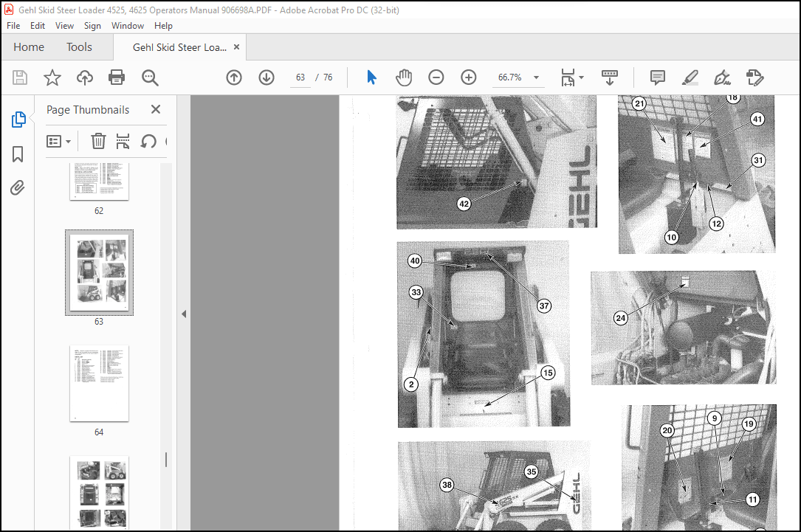
Task: Open the Add Comment tool
Action: click(x=656, y=77)
